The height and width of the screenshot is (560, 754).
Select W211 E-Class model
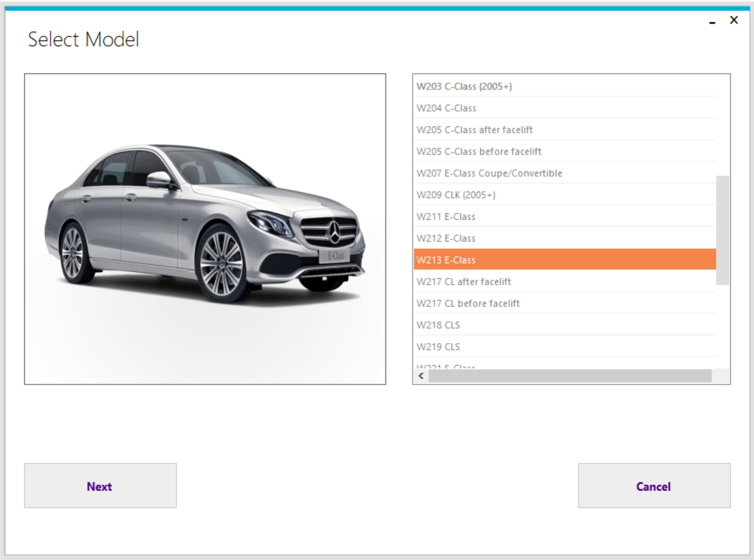pos(565,216)
